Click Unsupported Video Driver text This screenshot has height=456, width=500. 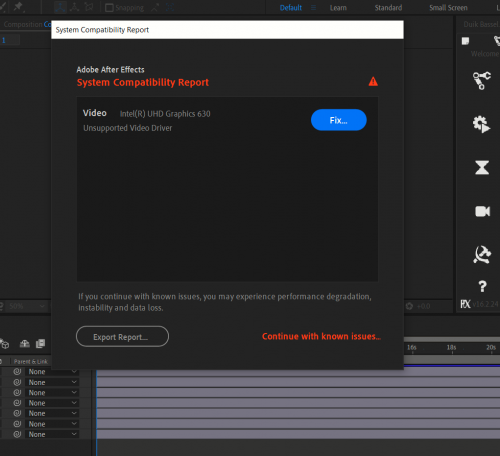tap(128, 128)
